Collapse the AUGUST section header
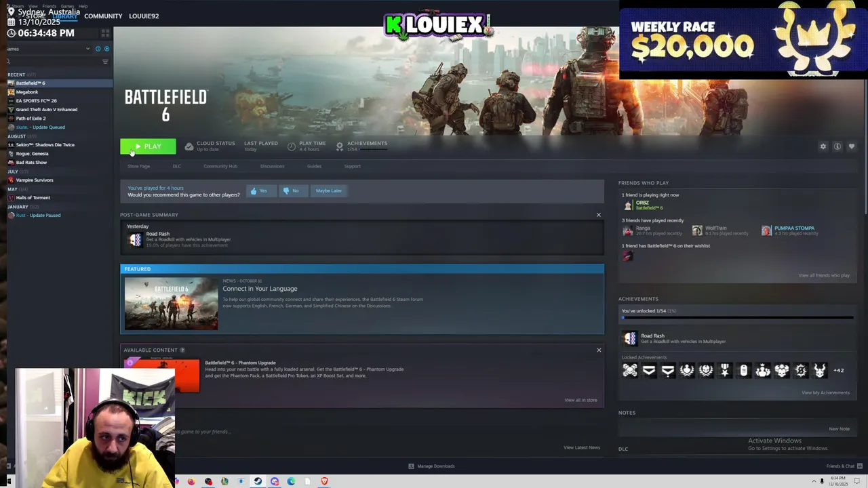Screen dimensions: 868x488 click(x=16, y=136)
